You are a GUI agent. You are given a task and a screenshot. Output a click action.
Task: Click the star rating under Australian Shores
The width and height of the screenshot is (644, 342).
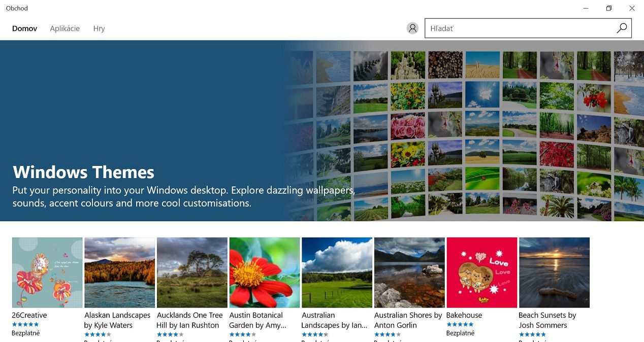click(388, 335)
